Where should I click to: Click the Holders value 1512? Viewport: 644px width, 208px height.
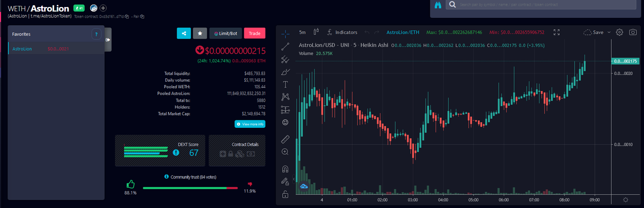(x=261, y=106)
